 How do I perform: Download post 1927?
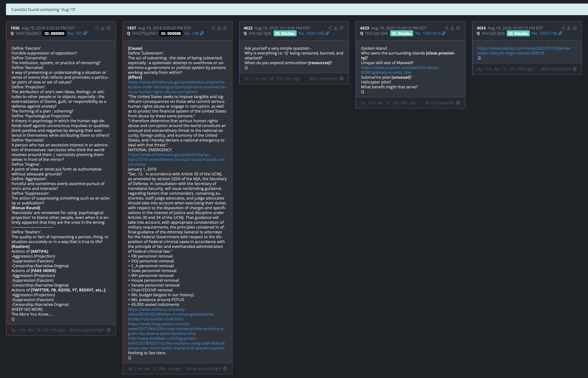point(219,28)
